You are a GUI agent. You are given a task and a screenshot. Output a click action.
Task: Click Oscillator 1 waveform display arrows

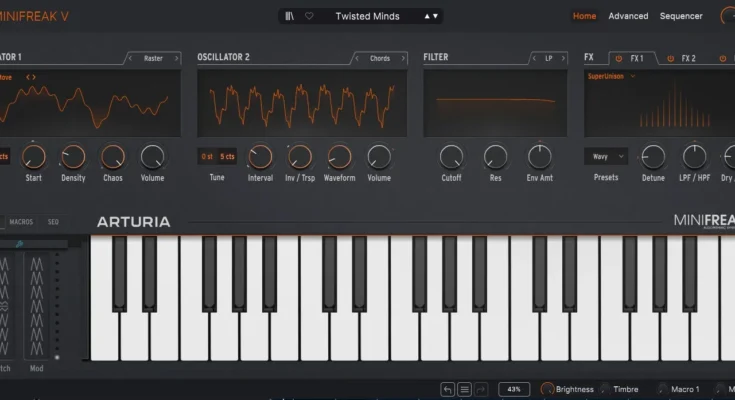tap(30, 77)
